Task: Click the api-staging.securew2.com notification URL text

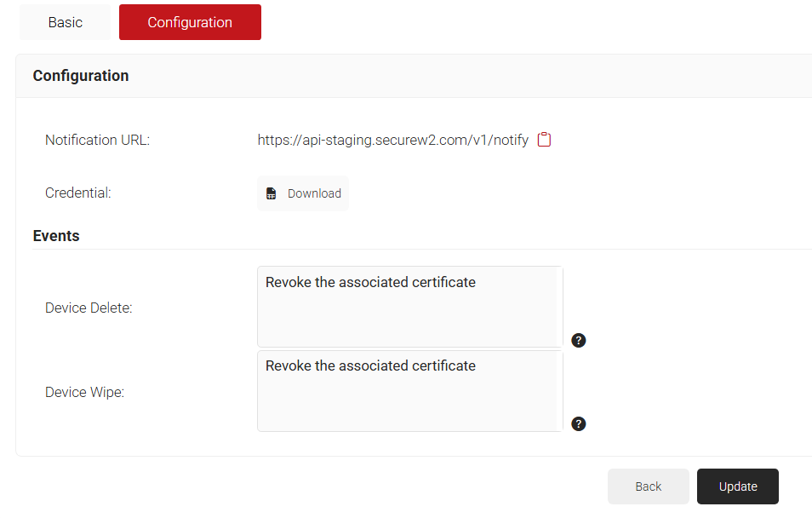Action: point(393,140)
